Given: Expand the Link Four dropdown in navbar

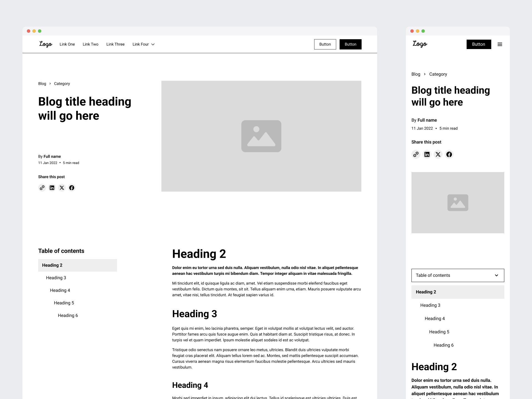Looking at the screenshot, I should [x=144, y=44].
